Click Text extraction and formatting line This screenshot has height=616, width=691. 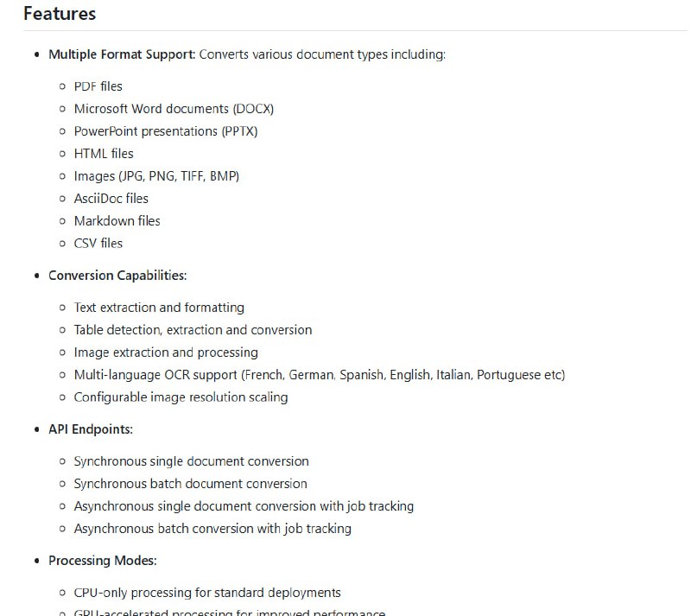(159, 308)
